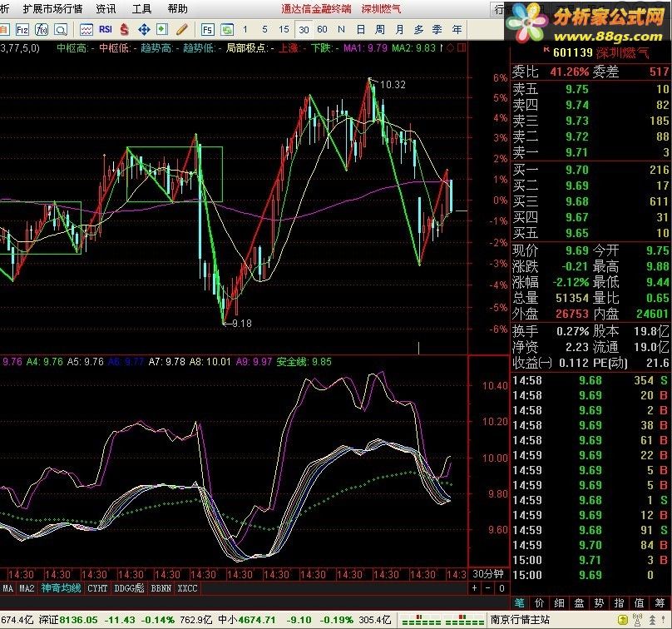This screenshot has height=629, width=672.
Task: Switch to the 笔 tick panel tab
Action: (x=520, y=603)
